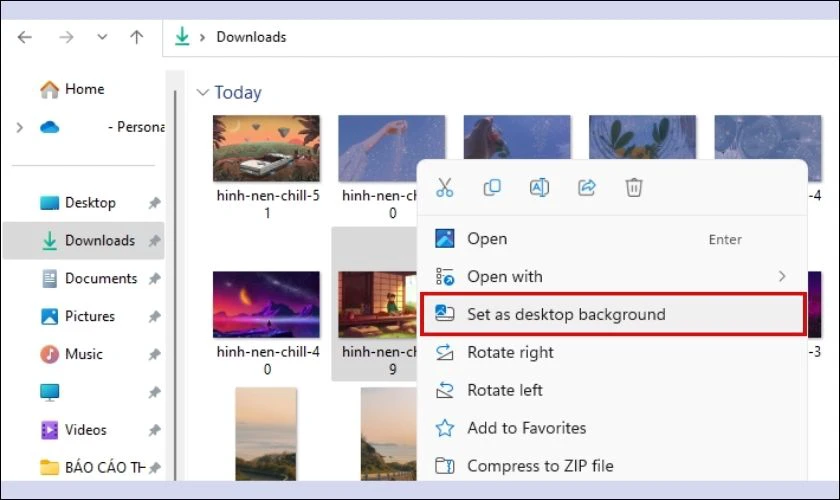Click the Share icon in context menu
This screenshot has width=840, height=500.
(x=587, y=188)
